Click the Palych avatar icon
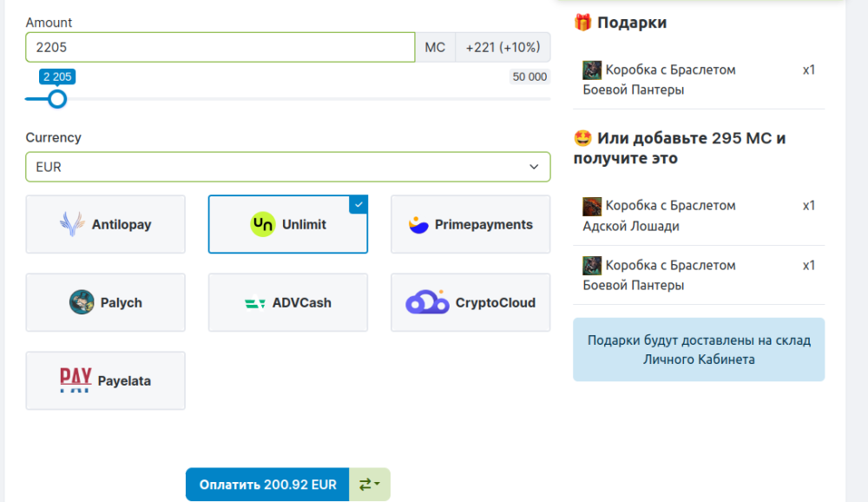 point(82,302)
